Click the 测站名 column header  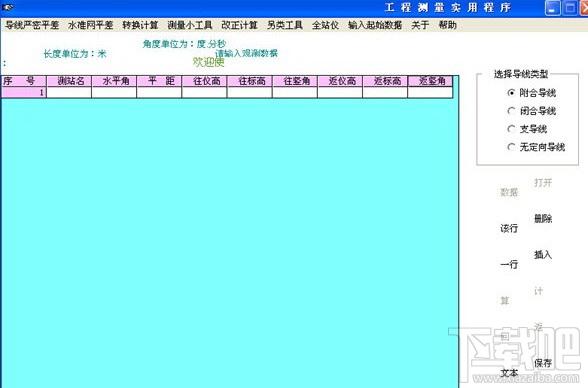[x=69, y=81]
